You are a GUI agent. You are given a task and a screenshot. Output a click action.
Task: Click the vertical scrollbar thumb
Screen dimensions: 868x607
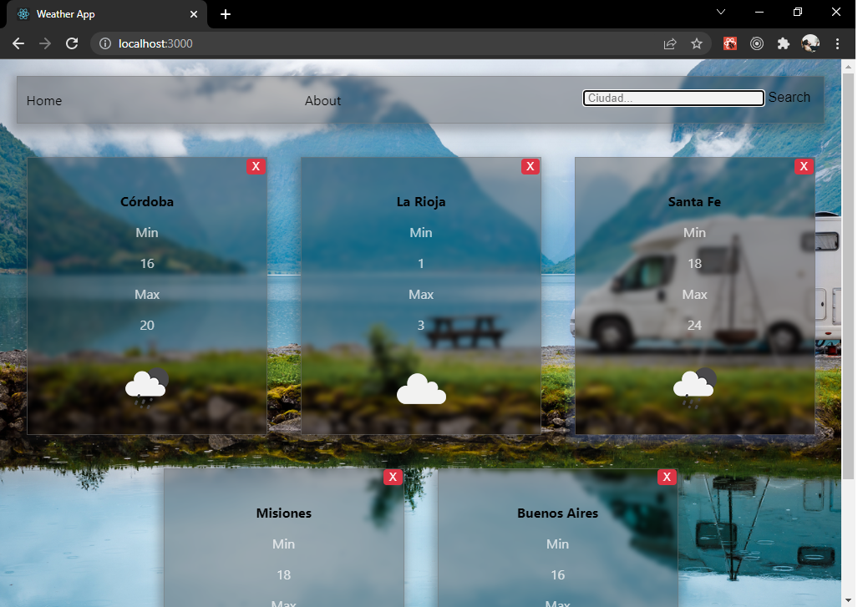[848, 275]
